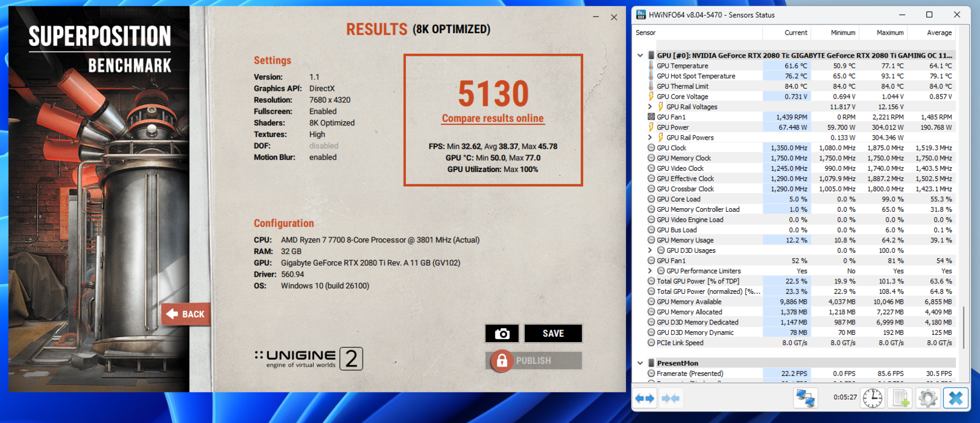The width and height of the screenshot is (980, 423).
Task: Click the circle icon beside Framerate (Presented)
Action: 651,373
